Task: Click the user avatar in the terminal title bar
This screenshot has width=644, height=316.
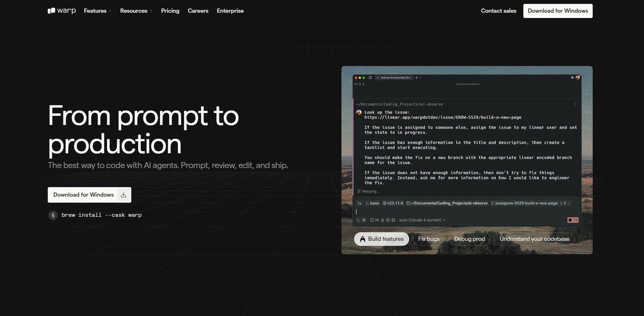Action: (x=578, y=78)
